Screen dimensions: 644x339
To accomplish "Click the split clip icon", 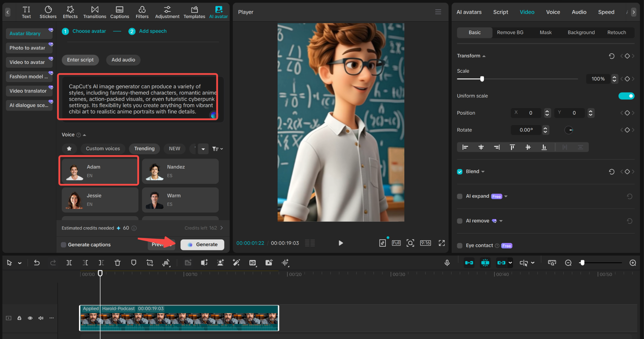I will pos(69,263).
